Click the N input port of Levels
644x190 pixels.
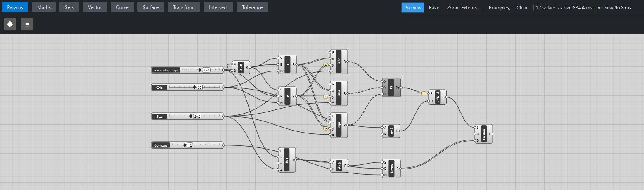[382, 175]
